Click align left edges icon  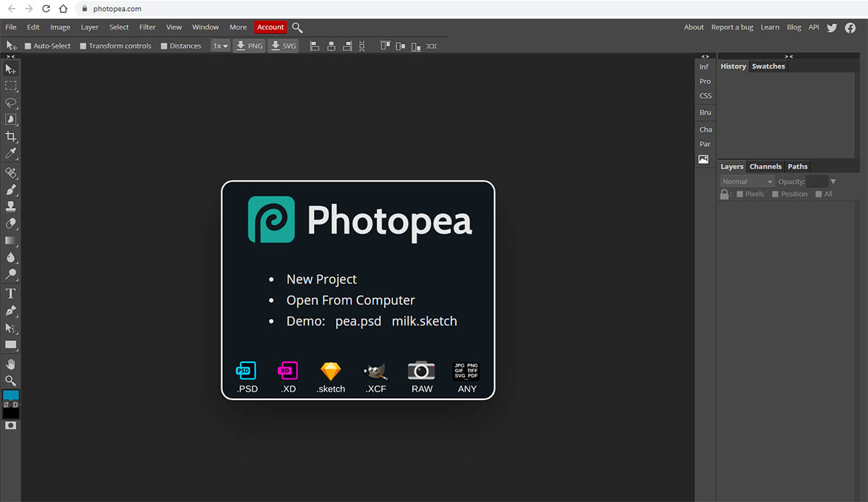tap(315, 46)
